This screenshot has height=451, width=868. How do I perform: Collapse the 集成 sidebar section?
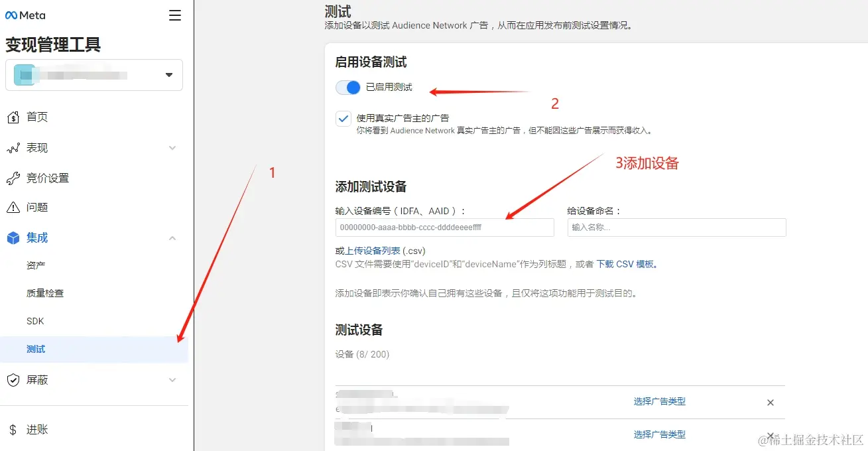[x=172, y=237]
